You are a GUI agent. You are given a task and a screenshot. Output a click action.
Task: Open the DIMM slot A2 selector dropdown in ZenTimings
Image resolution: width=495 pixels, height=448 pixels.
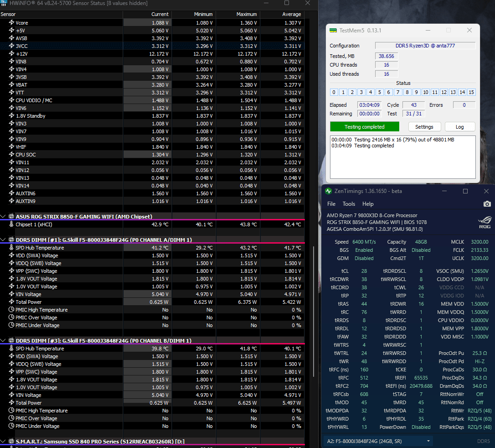click(x=378, y=441)
